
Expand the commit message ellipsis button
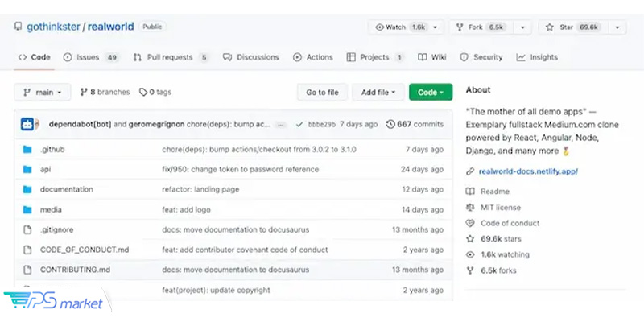(281, 125)
